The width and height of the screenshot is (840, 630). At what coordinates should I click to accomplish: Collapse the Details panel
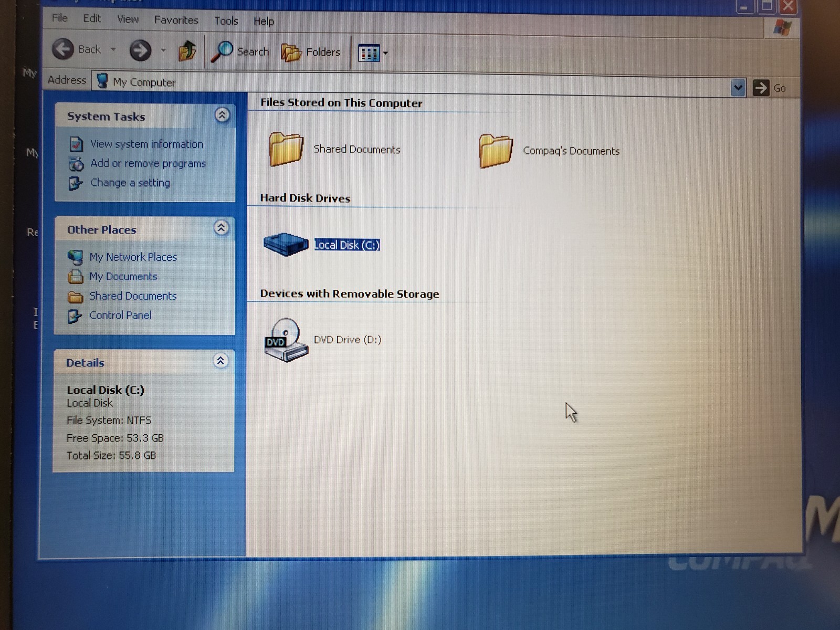point(220,361)
